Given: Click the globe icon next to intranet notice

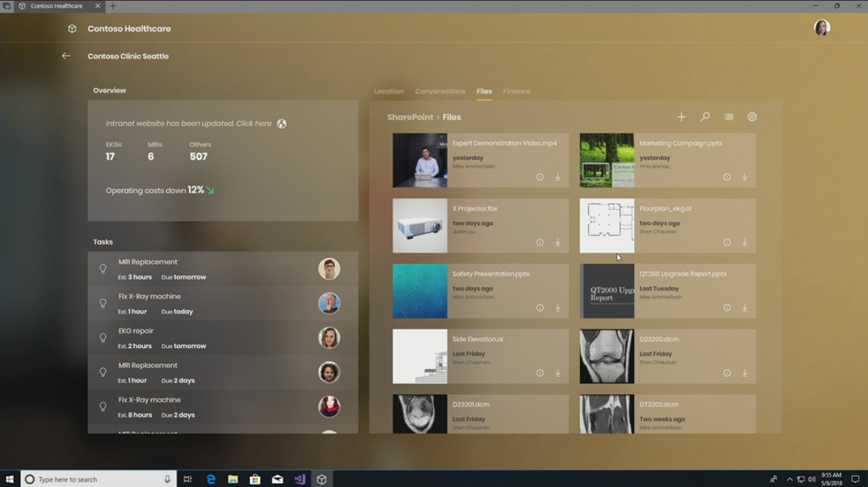Looking at the screenshot, I should tap(281, 124).
